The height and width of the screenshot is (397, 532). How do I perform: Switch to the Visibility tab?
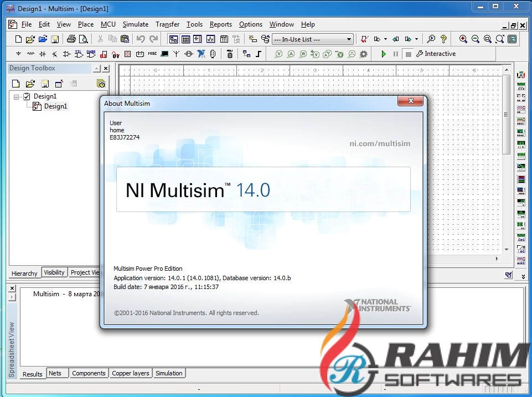point(54,272)
